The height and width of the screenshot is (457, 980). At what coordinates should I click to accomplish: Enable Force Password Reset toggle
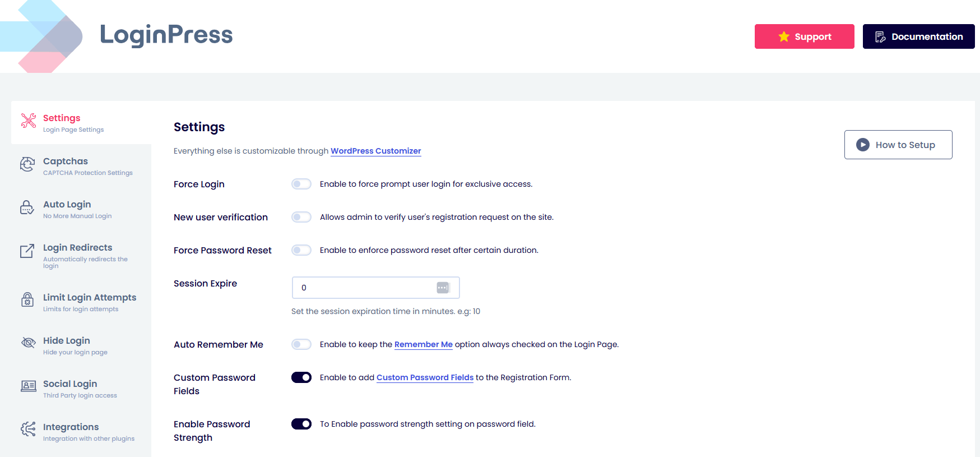[301, 250]
